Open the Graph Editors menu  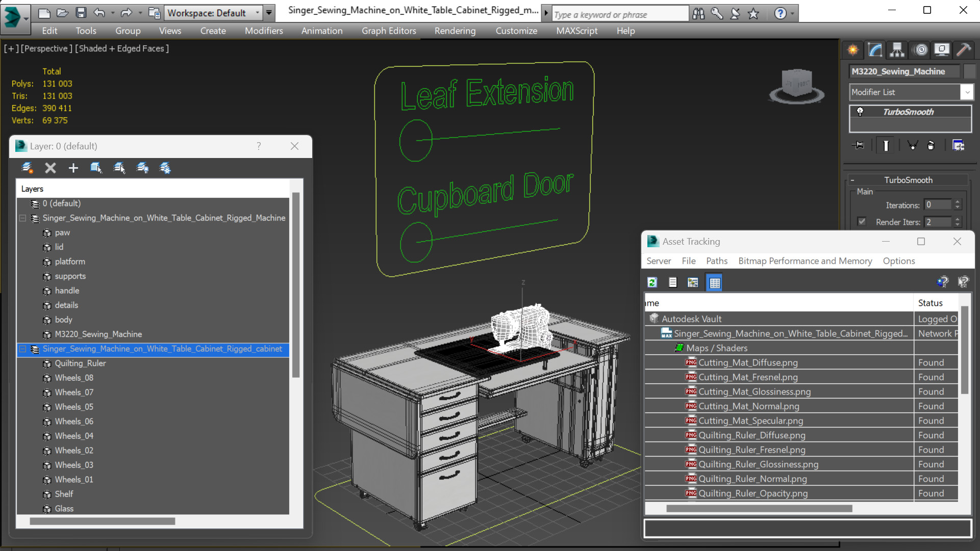click(x=389, y=31)
